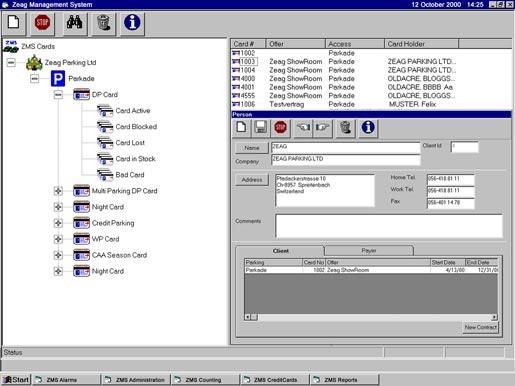Select the Card in Stock icon
This screenshot has height=386, width=515.
105,159
